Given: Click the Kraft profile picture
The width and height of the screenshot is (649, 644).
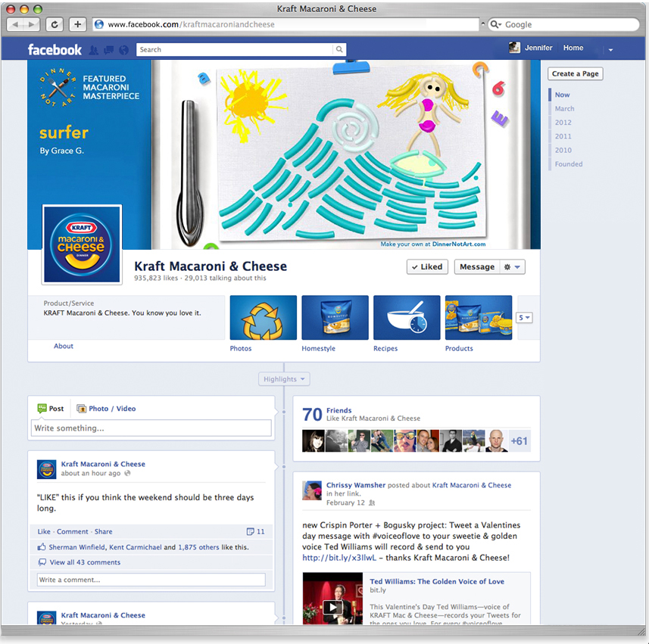Looking at the screenshot, I should coord(82,244).
